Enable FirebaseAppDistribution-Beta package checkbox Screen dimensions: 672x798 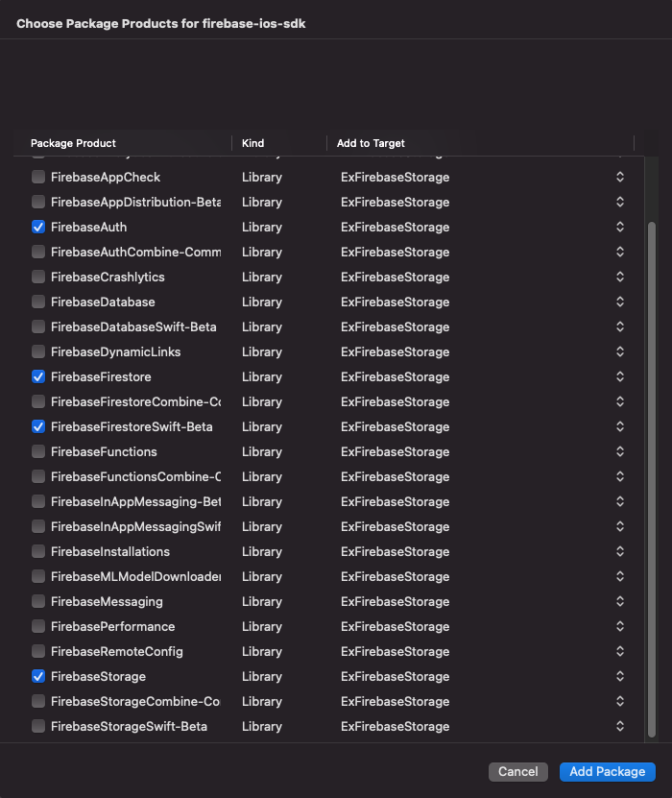point(38,202)
